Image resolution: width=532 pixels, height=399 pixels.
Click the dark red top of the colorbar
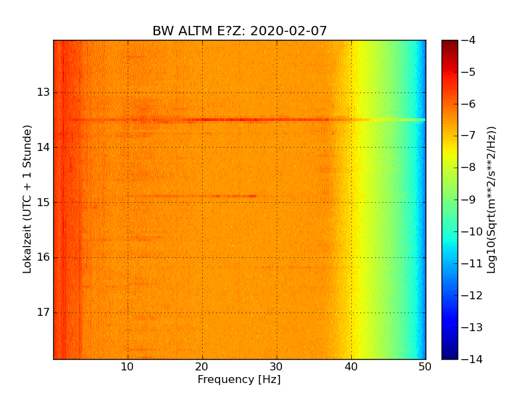pyautogui.click(x=450, y=46)
